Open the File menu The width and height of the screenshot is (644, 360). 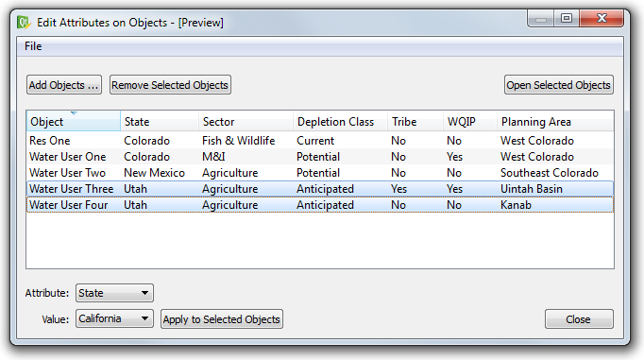[x=33, y=46]
